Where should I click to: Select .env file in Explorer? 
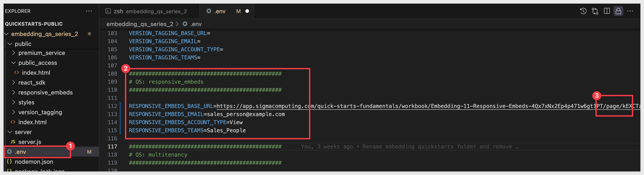tap(20, 152)
